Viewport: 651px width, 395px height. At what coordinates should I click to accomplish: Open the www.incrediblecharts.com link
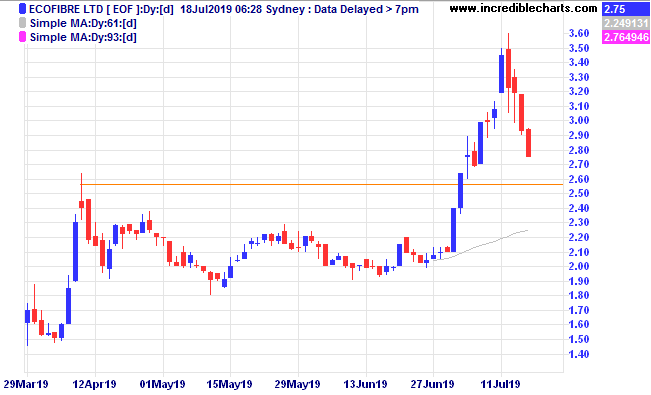click(x=523, y=8)
